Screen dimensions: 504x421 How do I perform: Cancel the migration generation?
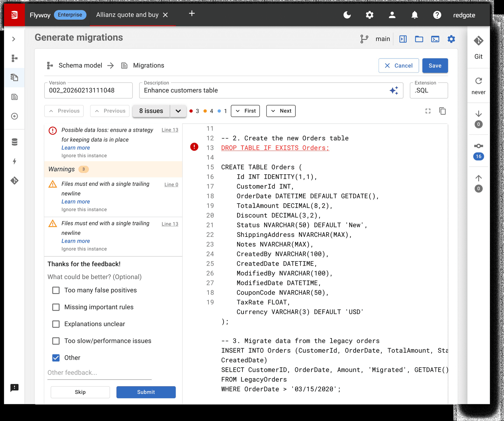pyautogui.click(x=399, y=66)
